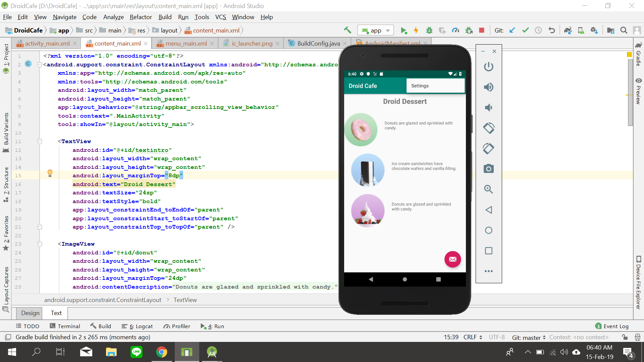Image resolution: width=644 pixels, height=362 pixels.
Task: Click the Make Project hammer icon
Action: 347,30
